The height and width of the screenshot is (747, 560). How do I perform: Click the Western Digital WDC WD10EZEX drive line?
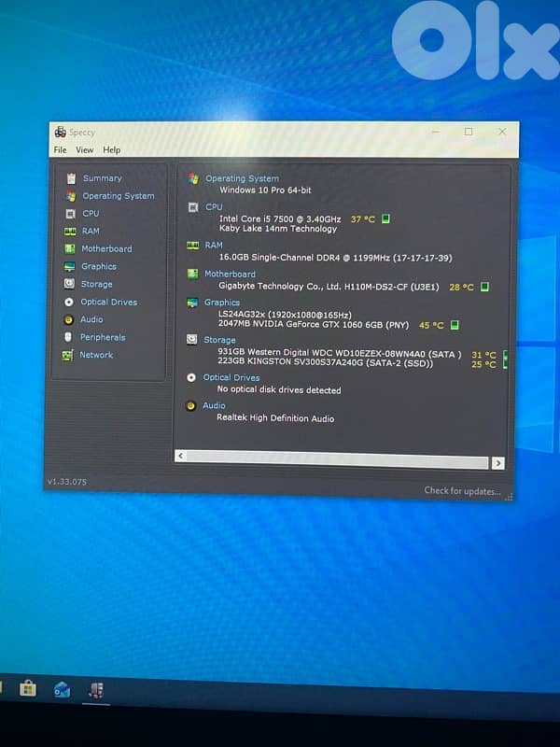340,353
